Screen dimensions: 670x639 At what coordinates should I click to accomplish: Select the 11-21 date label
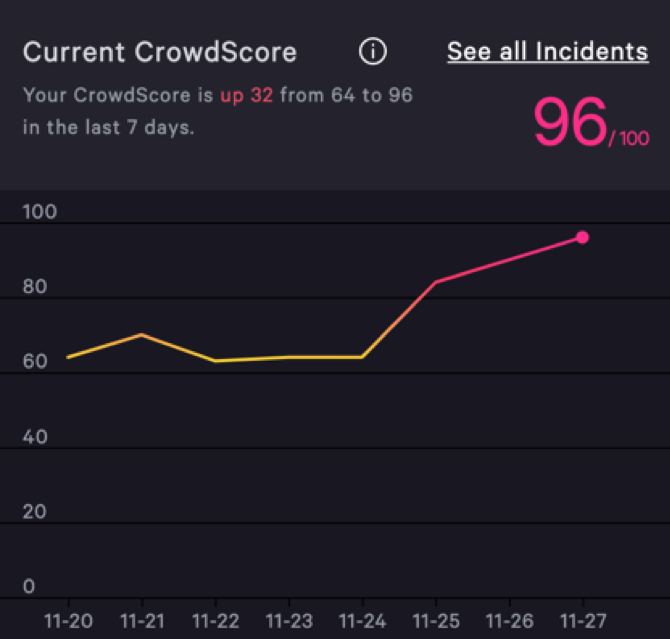click(141, 621)
